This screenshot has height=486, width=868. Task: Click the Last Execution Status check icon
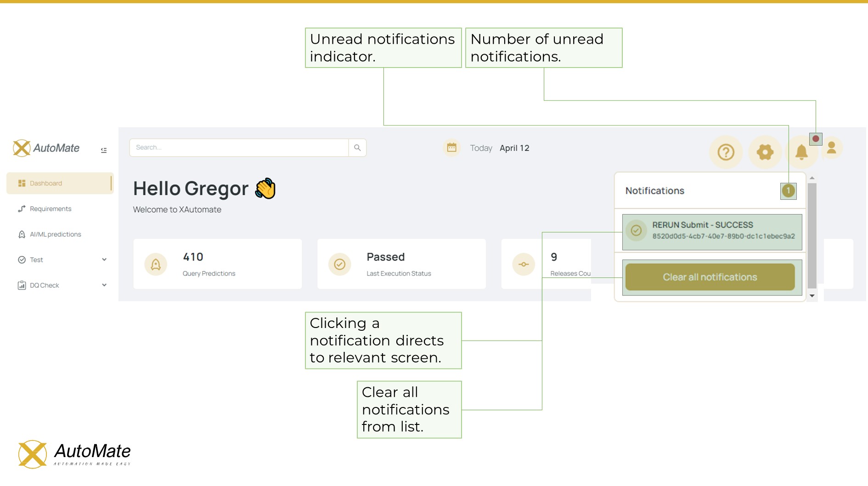(339, 264)
